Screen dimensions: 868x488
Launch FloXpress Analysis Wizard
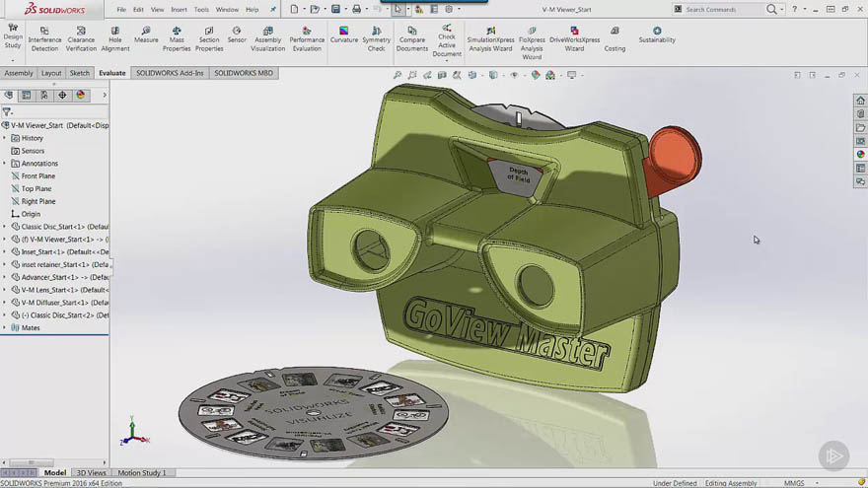pyautogui.click(x=532, y=42)
